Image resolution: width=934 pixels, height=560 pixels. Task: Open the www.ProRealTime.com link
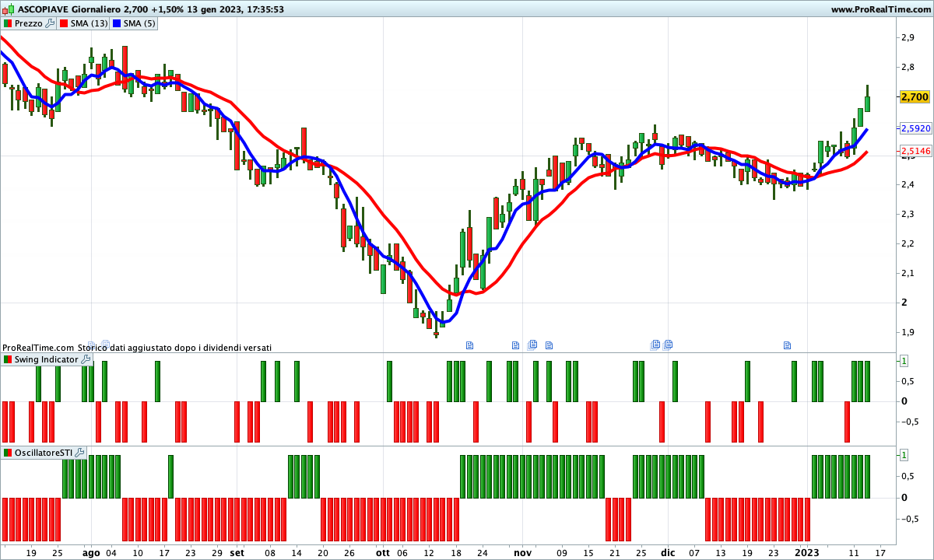pos(880,9)
